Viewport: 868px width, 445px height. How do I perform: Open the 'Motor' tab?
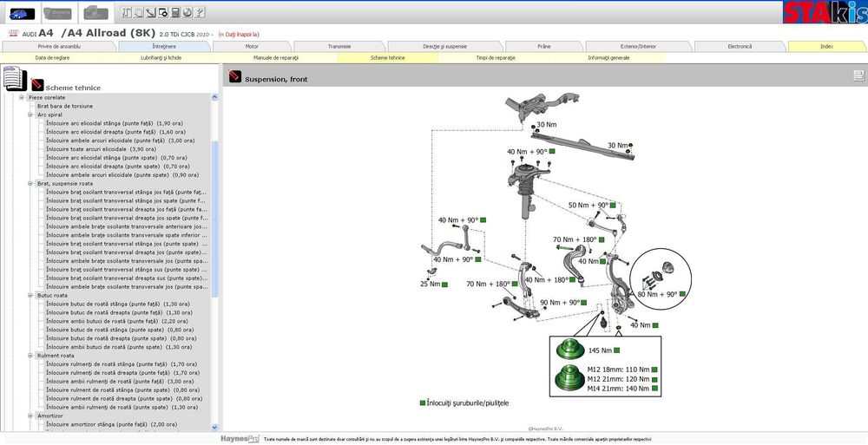tap(252, 47)
